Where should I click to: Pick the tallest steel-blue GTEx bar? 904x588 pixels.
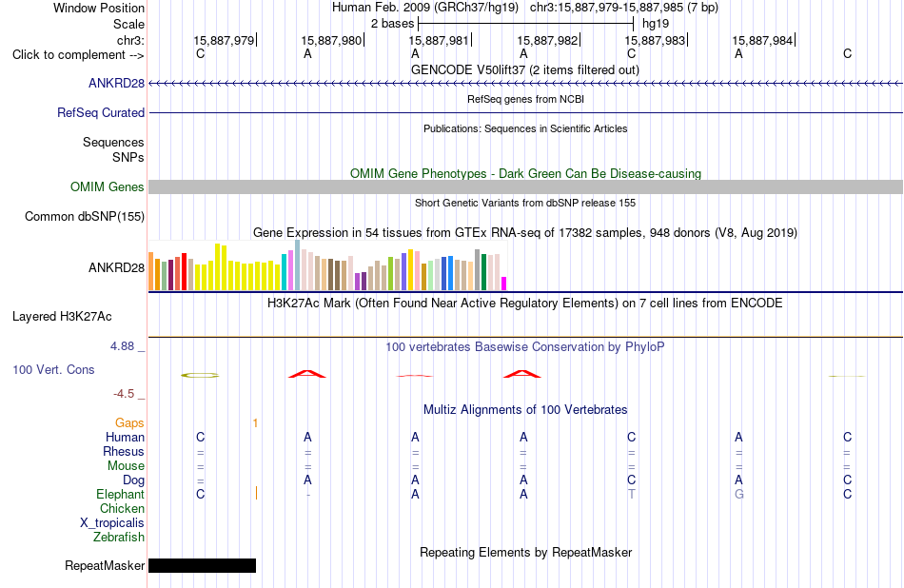click(x=298, y=265)
